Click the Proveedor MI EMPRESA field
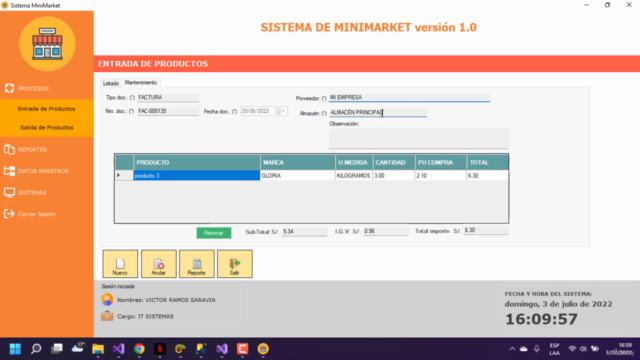Image resolution: width=640 pixels, height=360 pixels. tap(409, 98)
